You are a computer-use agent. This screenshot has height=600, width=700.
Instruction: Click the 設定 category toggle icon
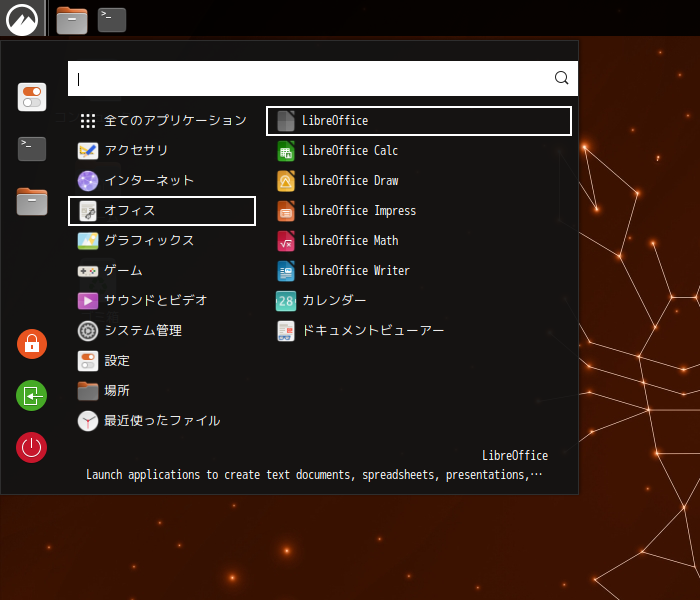[x=88, y=361]
